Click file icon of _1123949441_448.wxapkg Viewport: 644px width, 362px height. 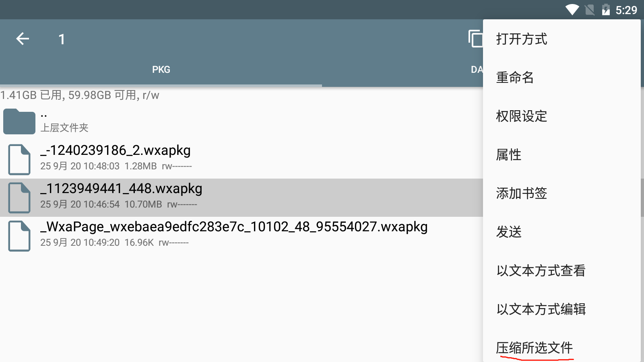19,197
